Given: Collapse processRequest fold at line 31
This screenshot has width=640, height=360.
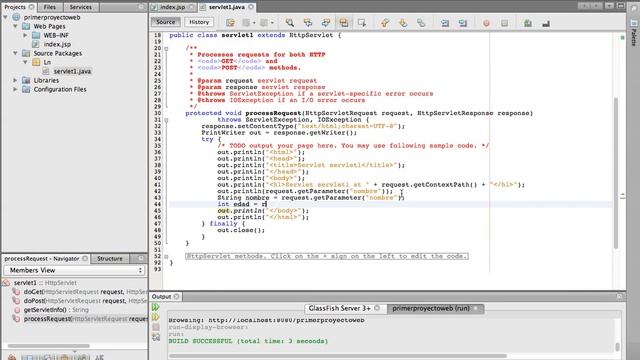Looking at the screenshot, I should [x=166, y=120].
